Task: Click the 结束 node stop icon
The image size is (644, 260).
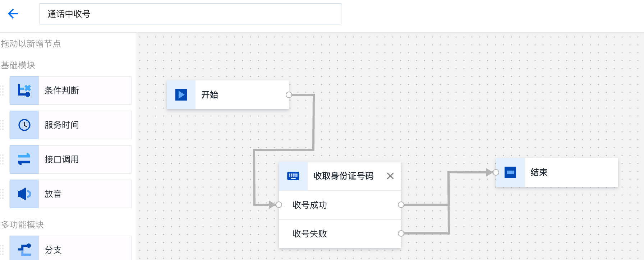Action: pos(510,172)
